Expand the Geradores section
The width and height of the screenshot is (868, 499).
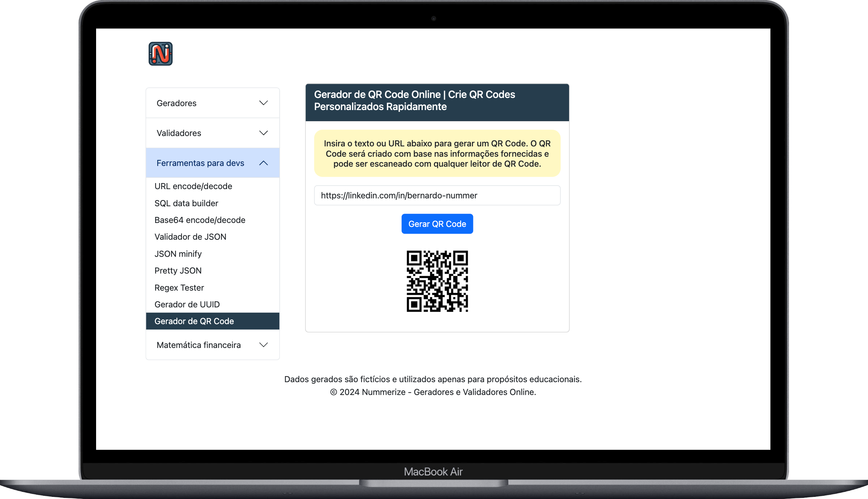pos(212,103)
